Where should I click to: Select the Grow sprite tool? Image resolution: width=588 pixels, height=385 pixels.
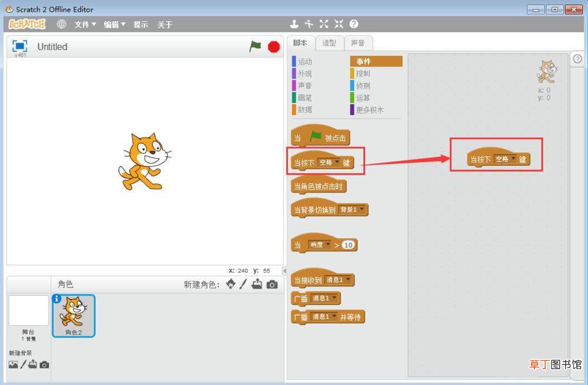(x=323, y=24)
